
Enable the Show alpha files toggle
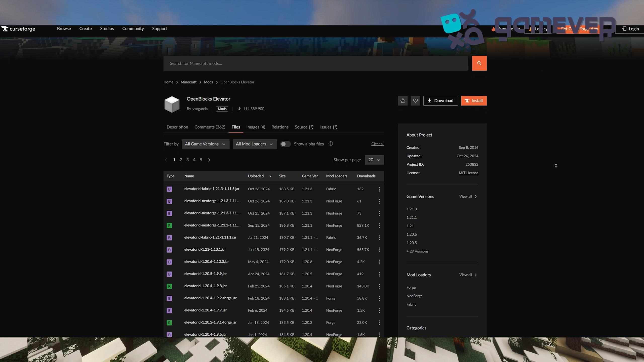285,144
